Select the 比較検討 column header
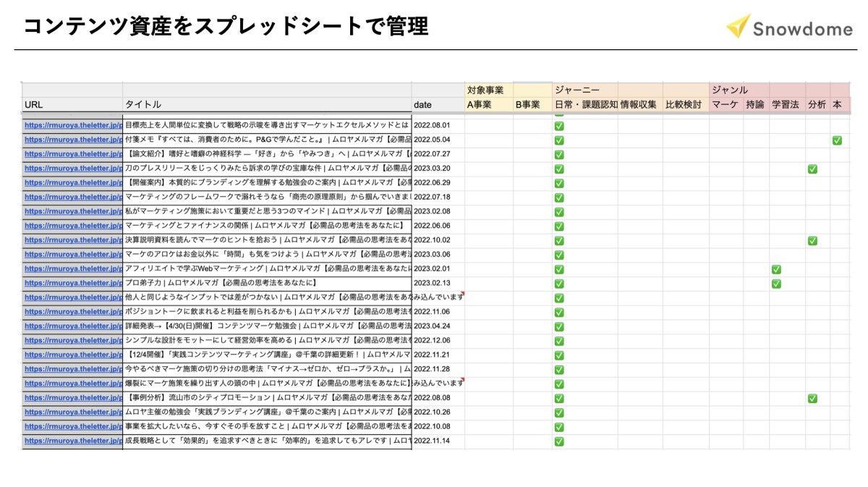The width and height of the screenshot is (868, 487). 684,105
